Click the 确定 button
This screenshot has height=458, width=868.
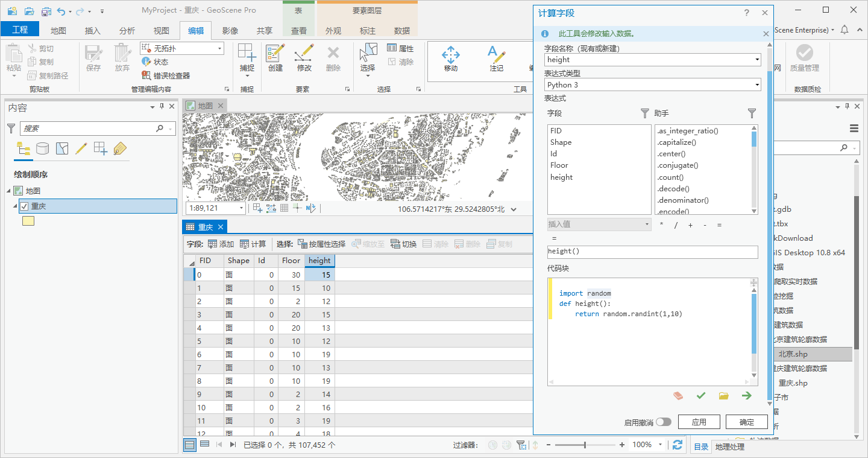point(746,422)
